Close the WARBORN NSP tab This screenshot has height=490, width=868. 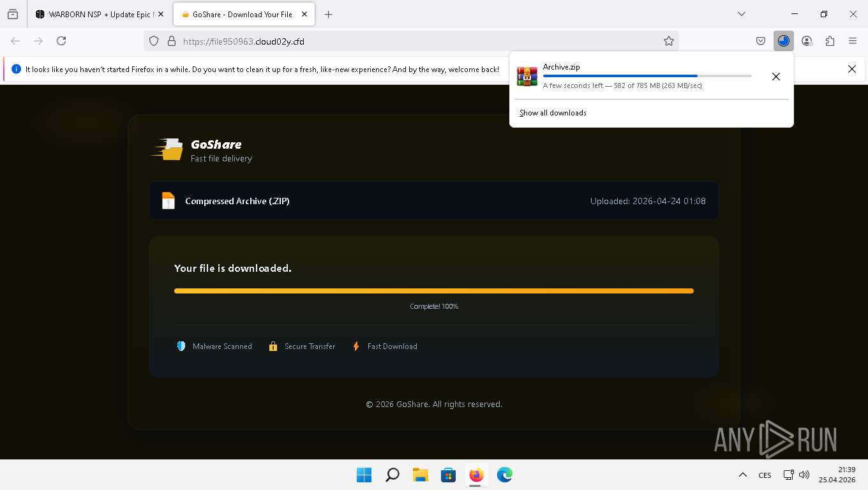click(x=160, y=14)
